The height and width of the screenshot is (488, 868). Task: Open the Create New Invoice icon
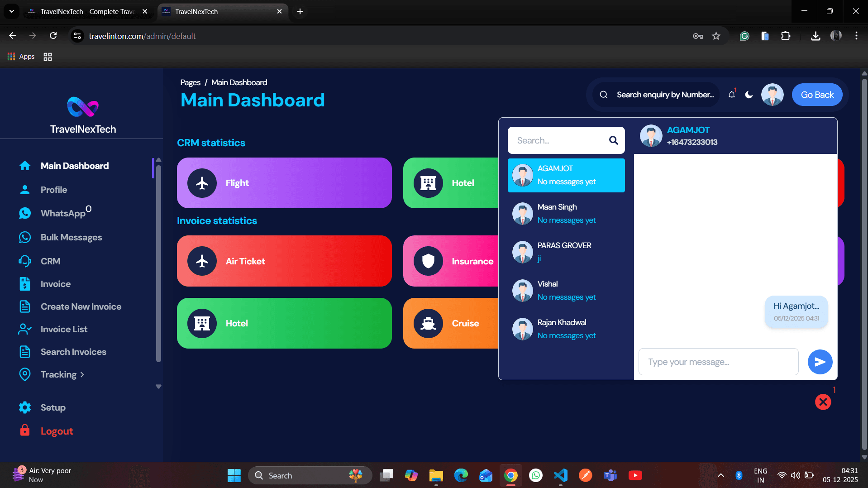[25, 306]
